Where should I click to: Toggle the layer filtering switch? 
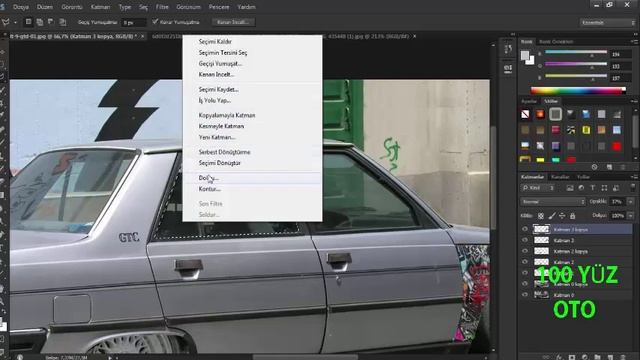tap(633, 187)
